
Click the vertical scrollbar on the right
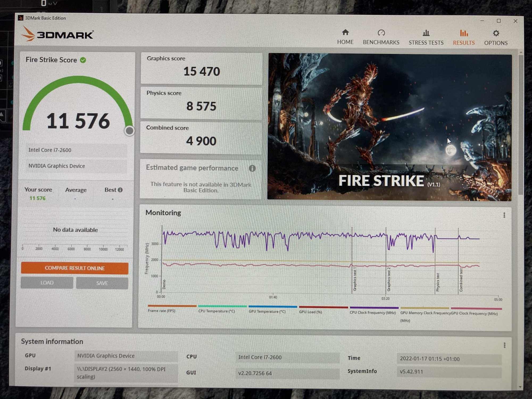pyautogui.click(x=521, y=125)
